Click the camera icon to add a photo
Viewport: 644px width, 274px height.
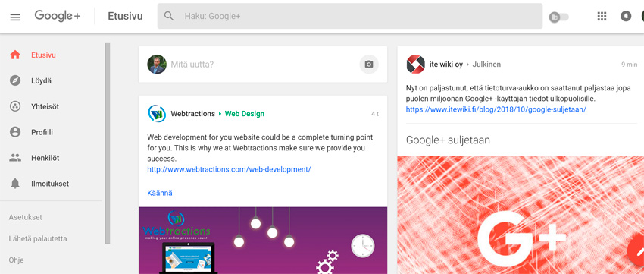click(369, 65)
